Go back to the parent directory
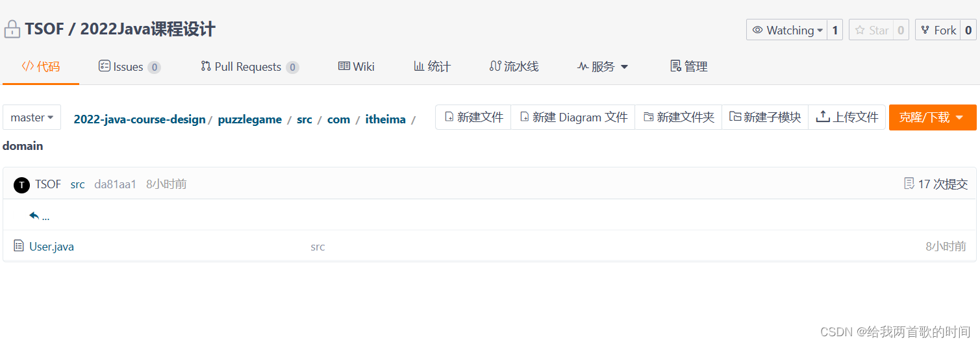This screenshot has height=344, width=980. pyautogui.click(x=39, y=216)
